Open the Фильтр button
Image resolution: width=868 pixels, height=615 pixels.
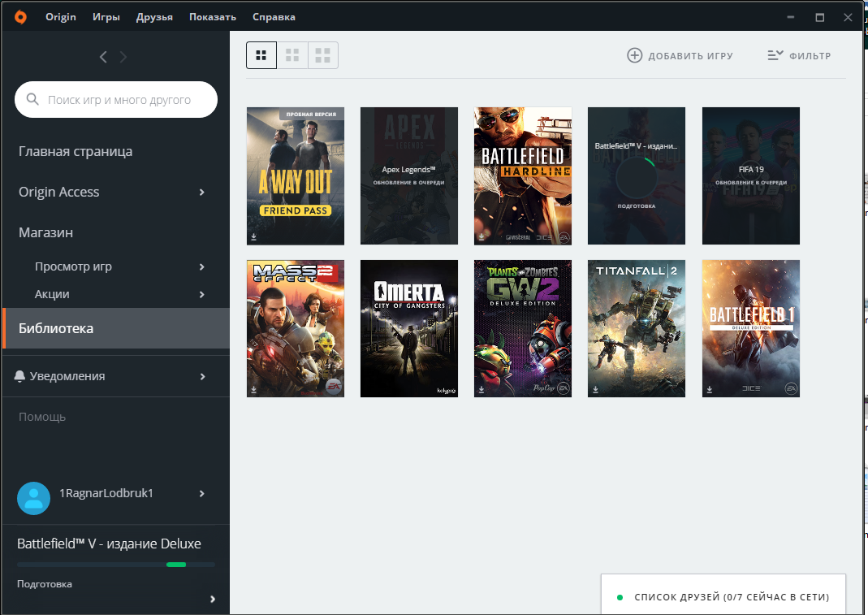coord(799,55)
